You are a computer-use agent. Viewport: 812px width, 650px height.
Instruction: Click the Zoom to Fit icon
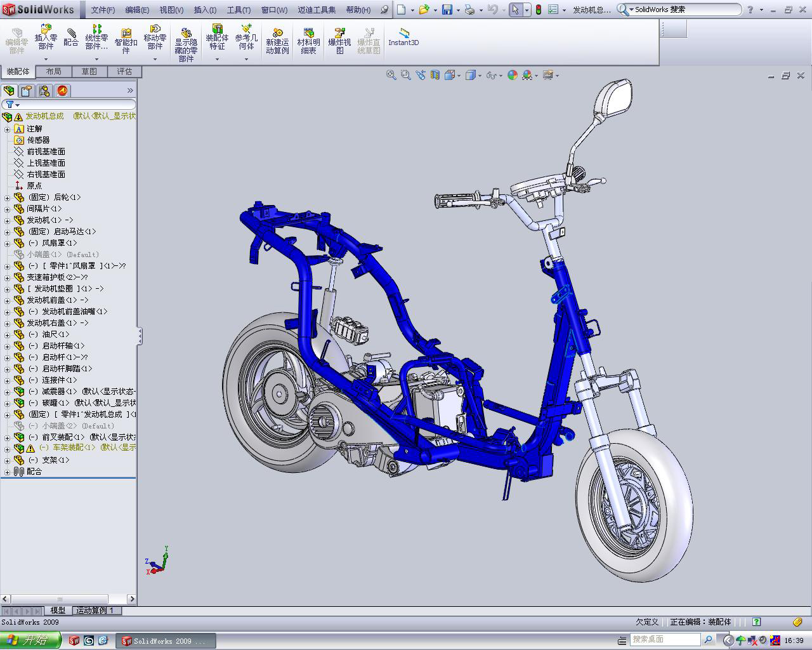(390, 75)
